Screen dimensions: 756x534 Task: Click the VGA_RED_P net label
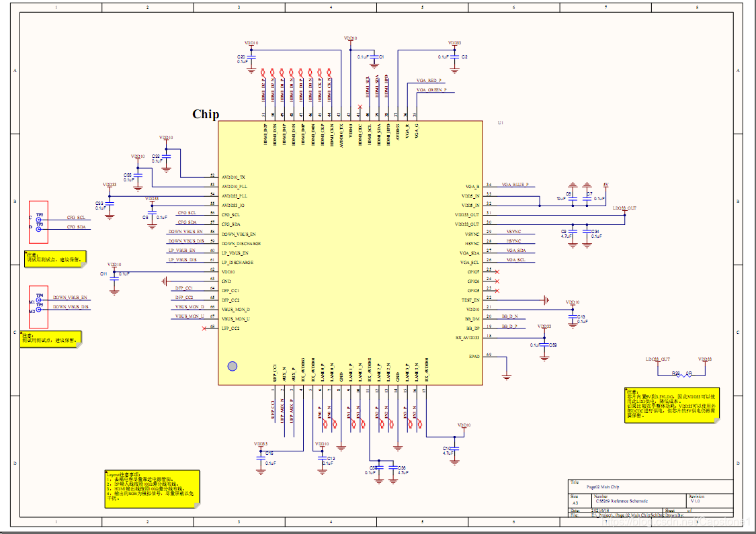click(429, 81)
